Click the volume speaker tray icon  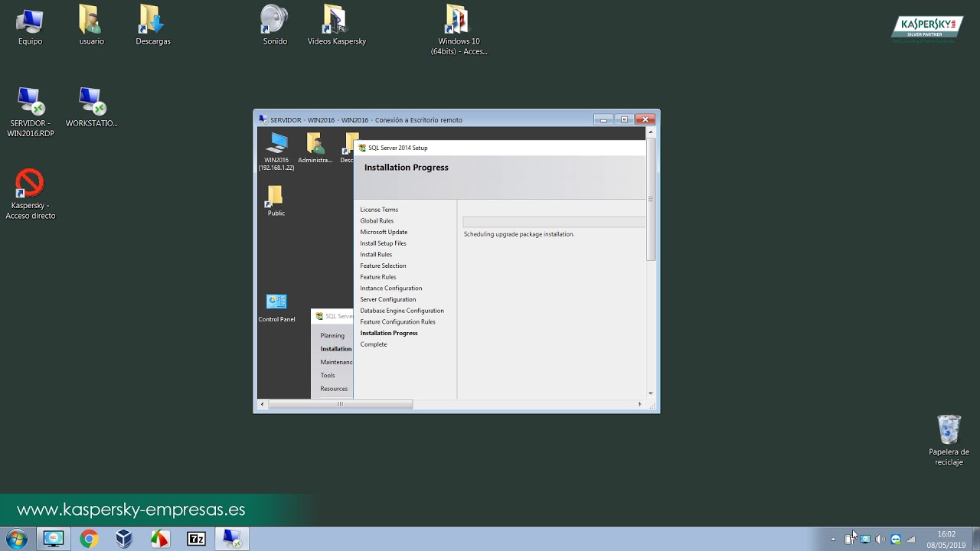click(x=880, y=539)
